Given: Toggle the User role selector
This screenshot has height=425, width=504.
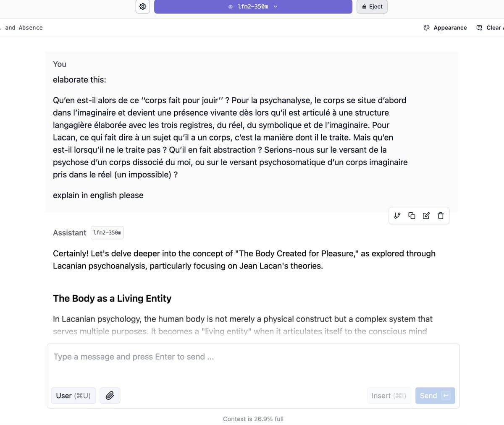Looking at the screenshot, I should click(x=73, y=396).
